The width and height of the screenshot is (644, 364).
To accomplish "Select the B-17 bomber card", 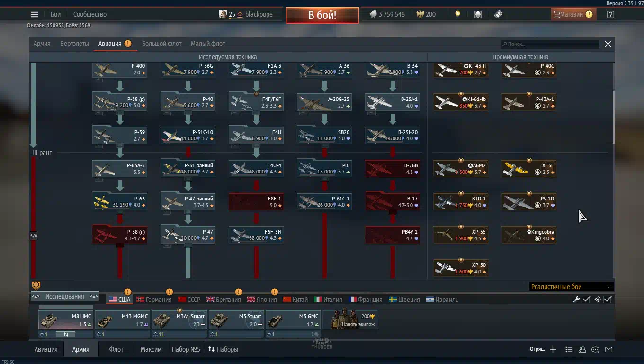I will click(x=393, y=201).
